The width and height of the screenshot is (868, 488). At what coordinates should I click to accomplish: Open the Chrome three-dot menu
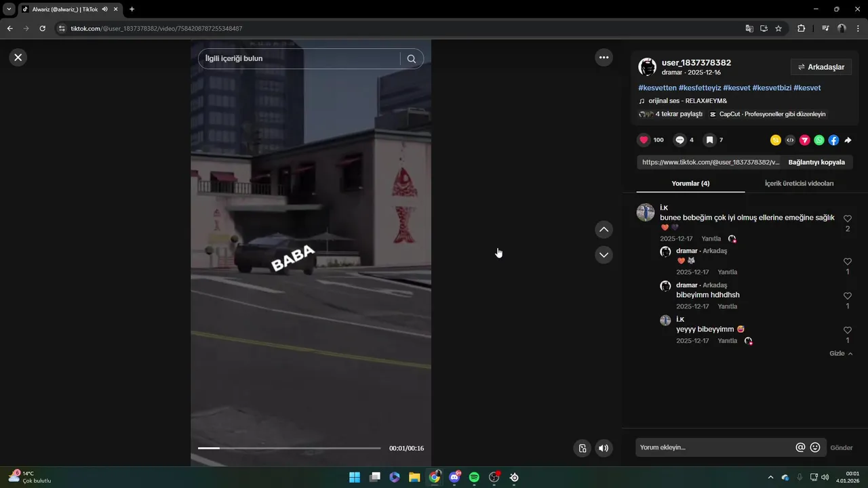(x=859, y=28)
